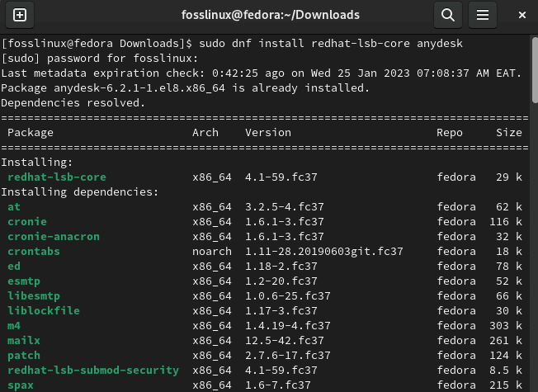This screenshot has height=392, width=538.
Task: Click the Installing dependencies heading
Action: tap(80, 192)
